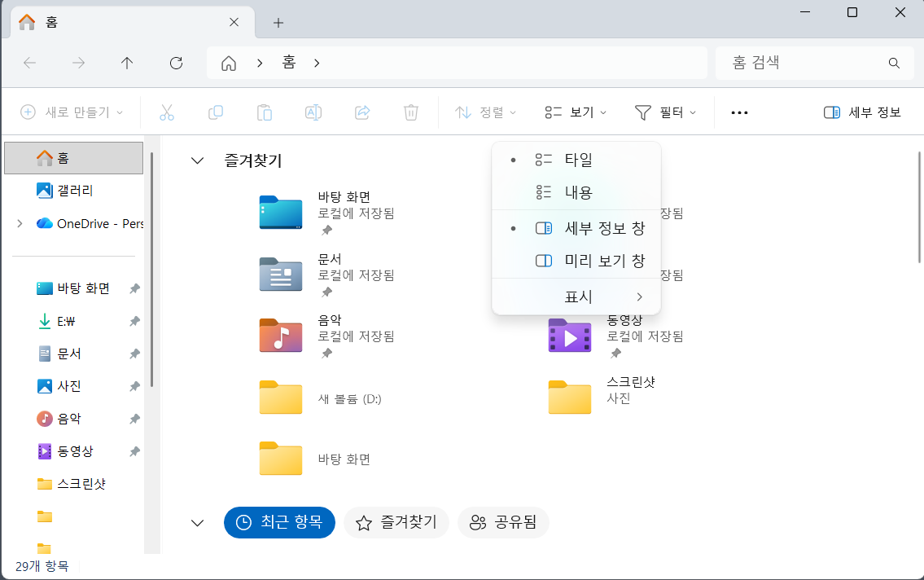Viewport: 924px width, 580px height.
Task: Open the 새로 만들기 dropdown
Action: pyautogui.click(x=72, y=112)
